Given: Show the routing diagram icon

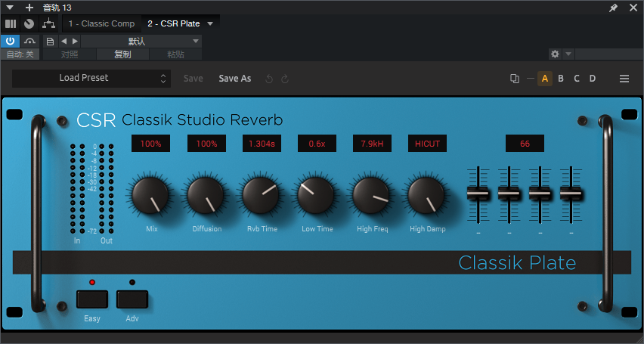Looking at the screenshot, I should 49,24.
